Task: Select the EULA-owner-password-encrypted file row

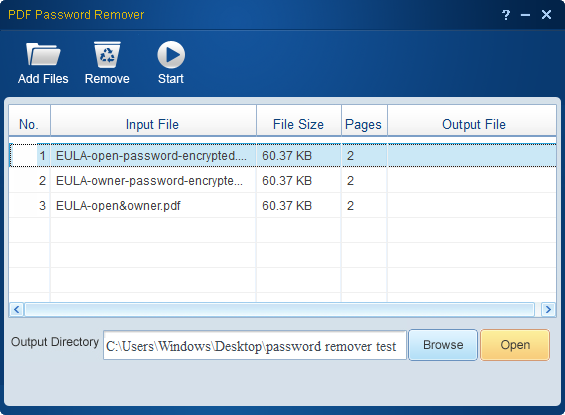Action: tap(282, 180)
